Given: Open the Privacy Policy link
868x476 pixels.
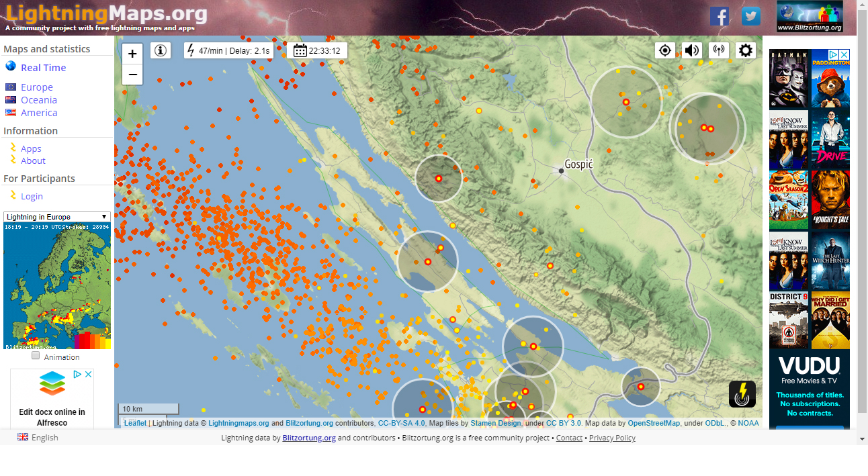Looking at the screenshot, I should tap(611, 438).
